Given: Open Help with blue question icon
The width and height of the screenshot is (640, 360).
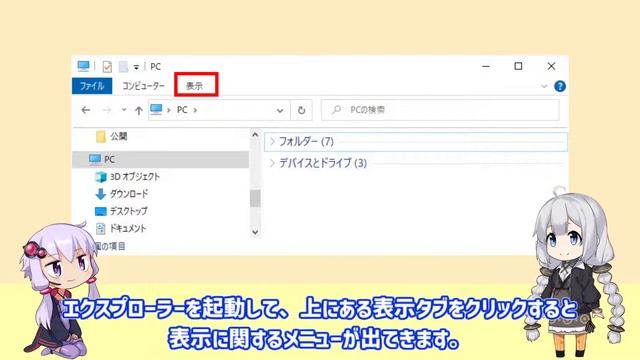Looking at the screenshot, I should (560, 86).
